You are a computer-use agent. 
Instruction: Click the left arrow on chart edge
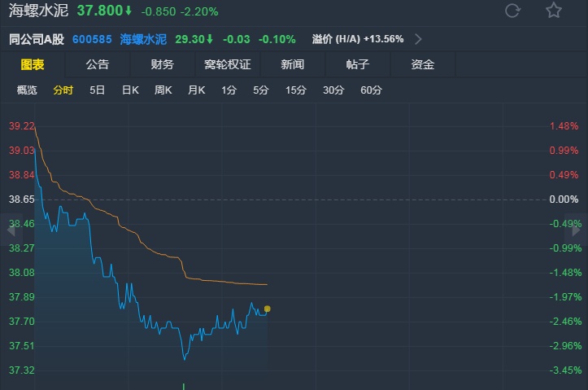(x=11, y=230)
